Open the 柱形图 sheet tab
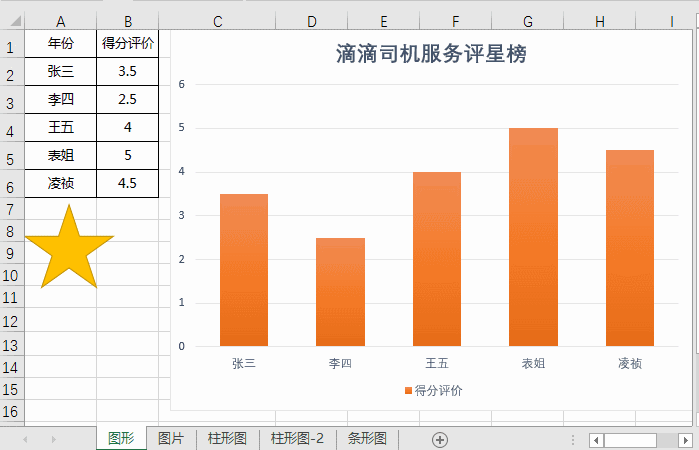 (227, 438)
